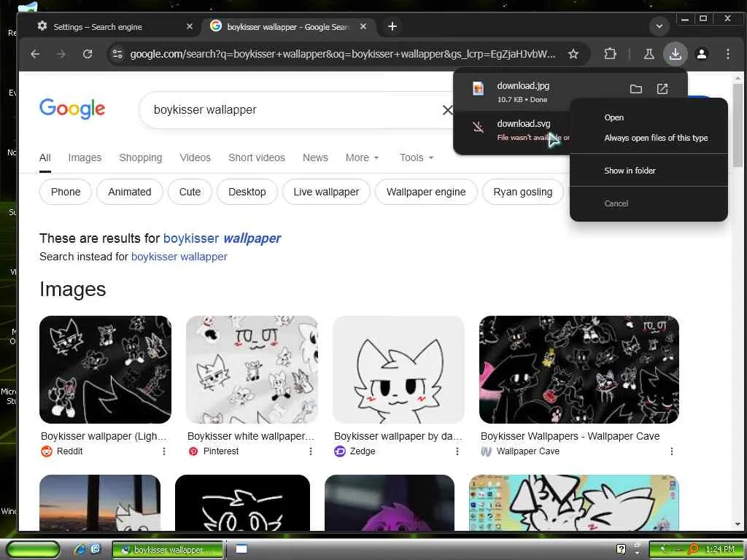Click the green Start button

pos(33,550)
